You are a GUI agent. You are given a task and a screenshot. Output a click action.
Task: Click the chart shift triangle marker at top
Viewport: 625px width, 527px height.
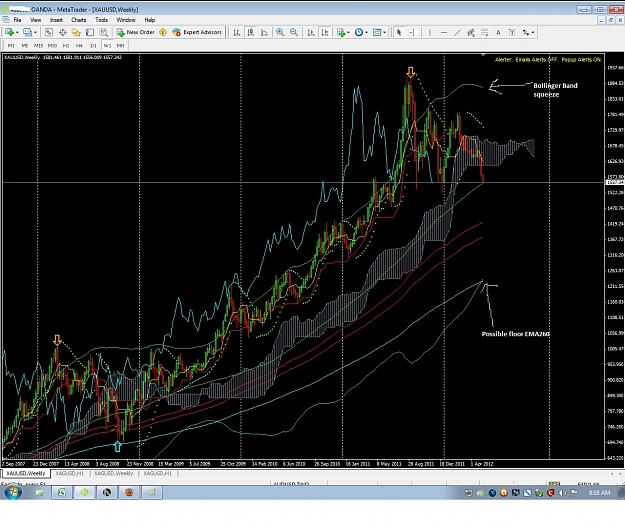(x=483, y=54)
